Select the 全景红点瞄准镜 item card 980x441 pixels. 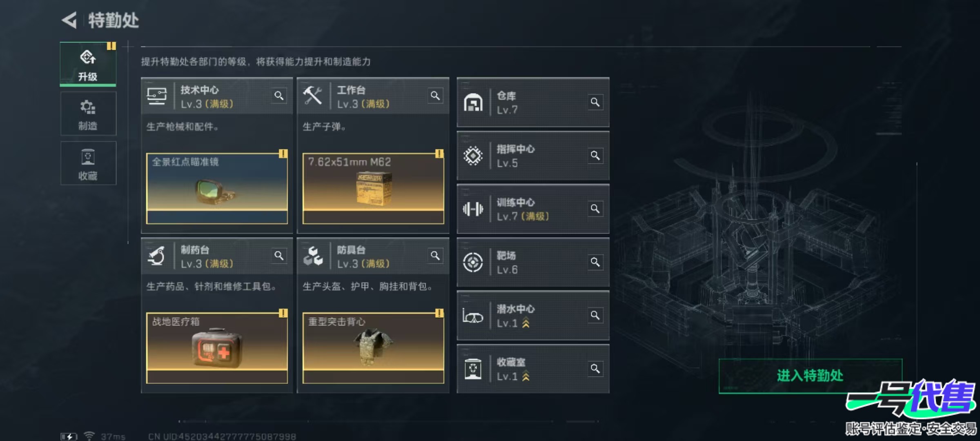pyautogui.click(x=217, y=189)
